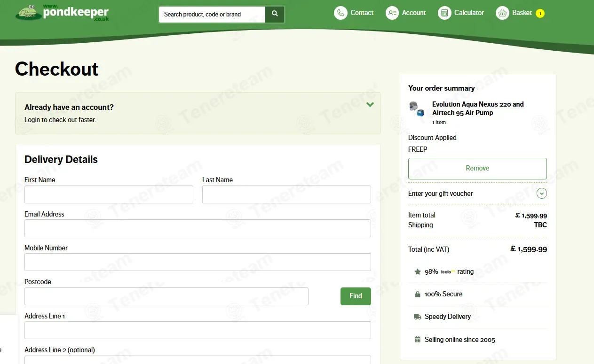594x364 pixels.
Task: Click the Basket link text
Action: 522,13
